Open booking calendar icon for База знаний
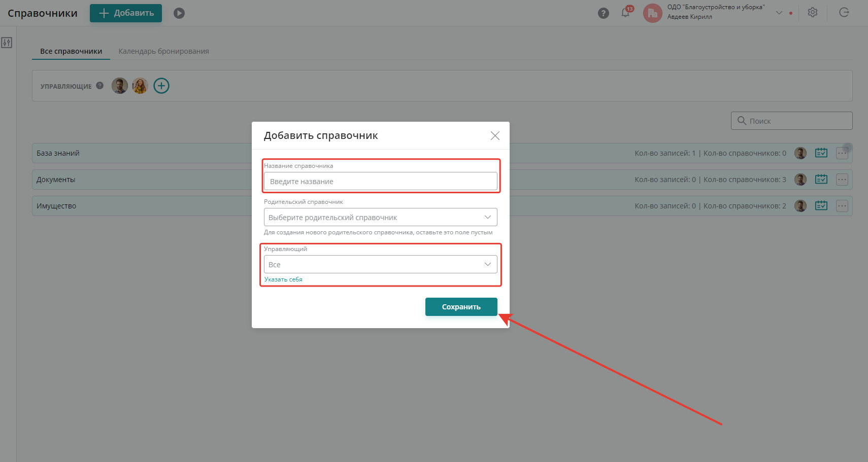 pos(821,153)
